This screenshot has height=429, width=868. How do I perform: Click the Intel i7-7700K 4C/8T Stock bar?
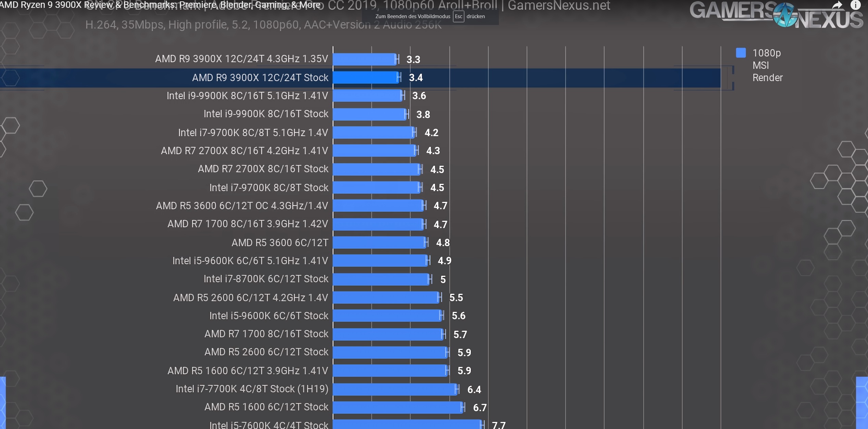(394, 389)
